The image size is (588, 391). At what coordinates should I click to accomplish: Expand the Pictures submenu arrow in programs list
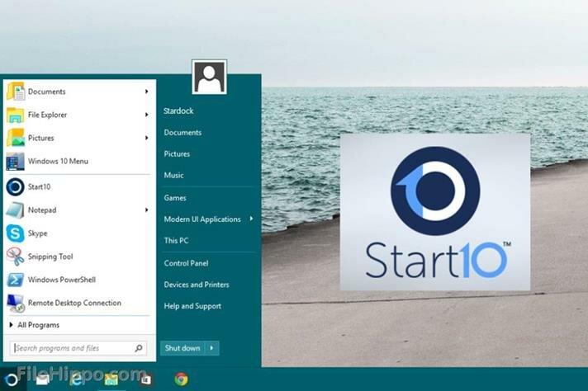point(147,138)
